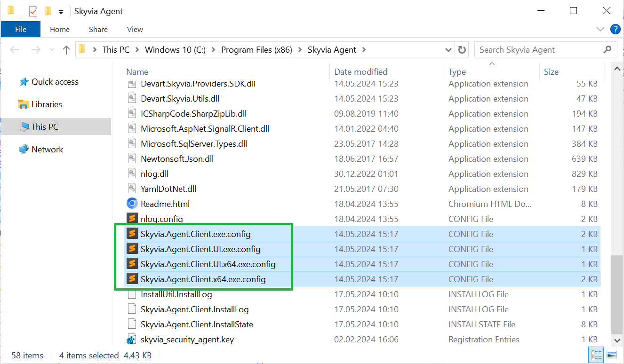Image resolution: width=624 pixels, height=364 pixels.
Task: Open the File menu
Action: point(21,29)
